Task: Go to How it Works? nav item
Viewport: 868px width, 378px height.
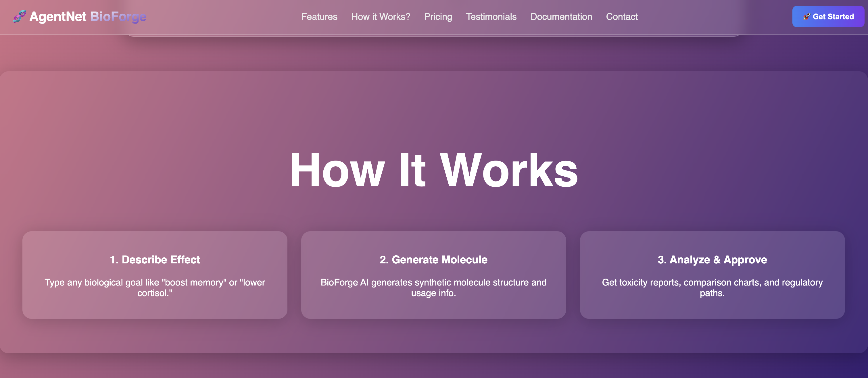Action: (381, 16)
